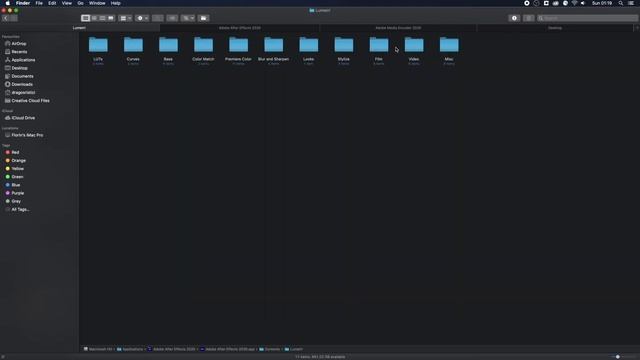The height and width of the screenshot is (360, 640).
Task: Open Desktop in the sidebar
Action: pos(20,68)
